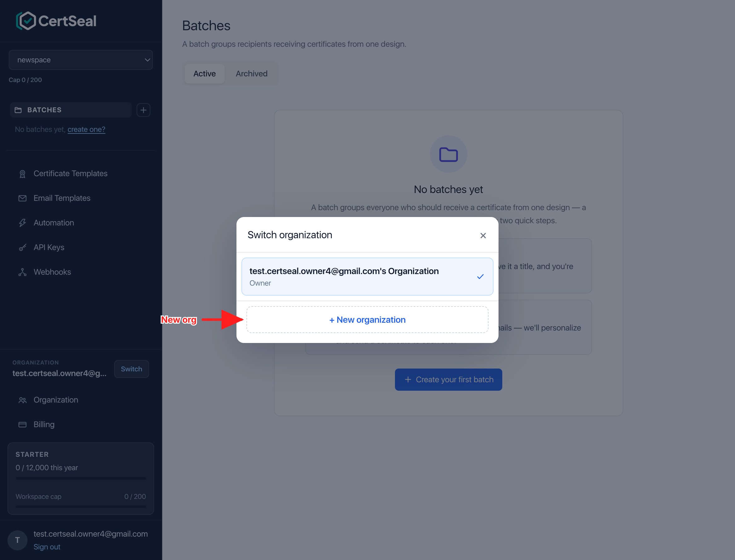
Task: Click the CertSeal logo
Action: [56, 21]
